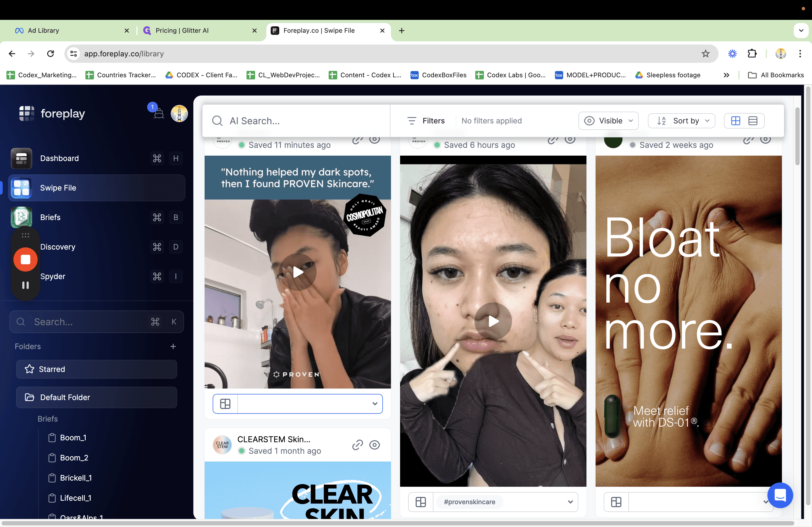The image size is (812, 527).
Task: Click the AI Search field
Action: coord(296,121)
